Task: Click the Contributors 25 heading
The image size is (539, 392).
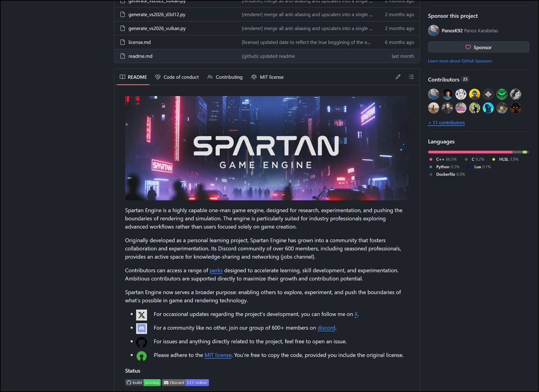Action: point(448,79)
